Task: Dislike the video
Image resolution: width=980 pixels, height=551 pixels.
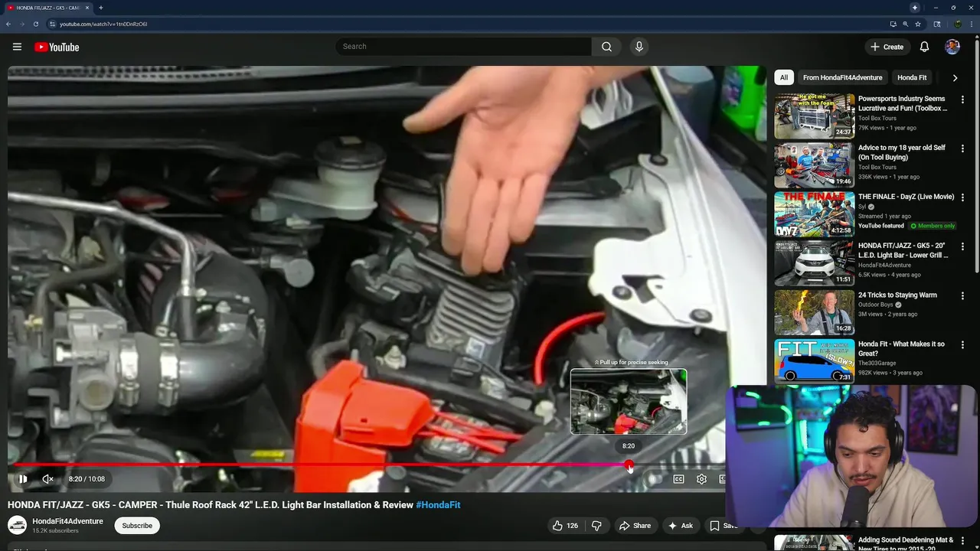Action: click(x=596, y=526)
